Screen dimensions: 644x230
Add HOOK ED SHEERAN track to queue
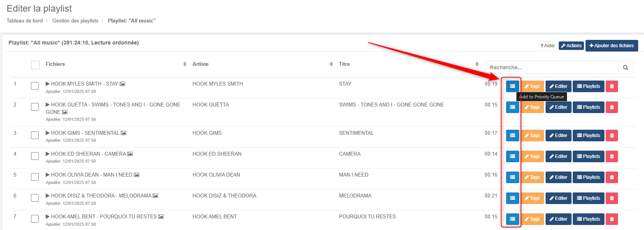pyautogui.click(x=512, y=156)
